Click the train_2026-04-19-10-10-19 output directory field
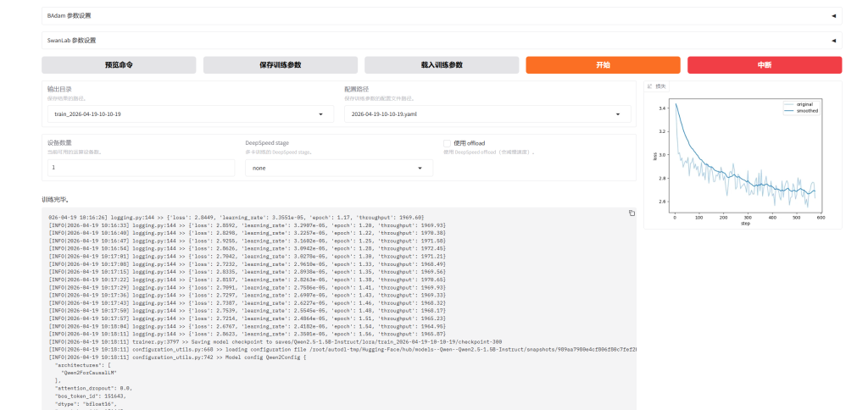This screenshot has height=410, width=868. [191, 114]
